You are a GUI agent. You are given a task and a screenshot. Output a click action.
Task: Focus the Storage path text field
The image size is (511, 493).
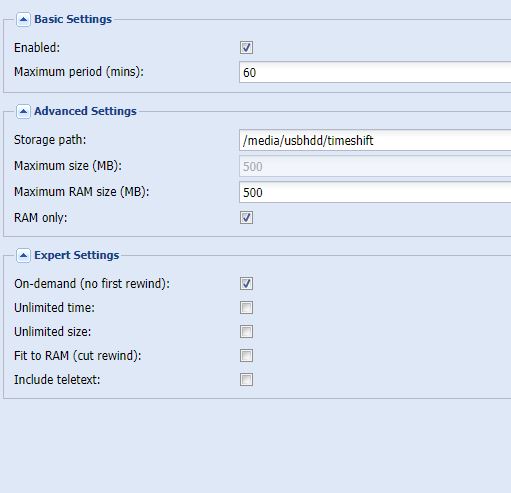375,140
